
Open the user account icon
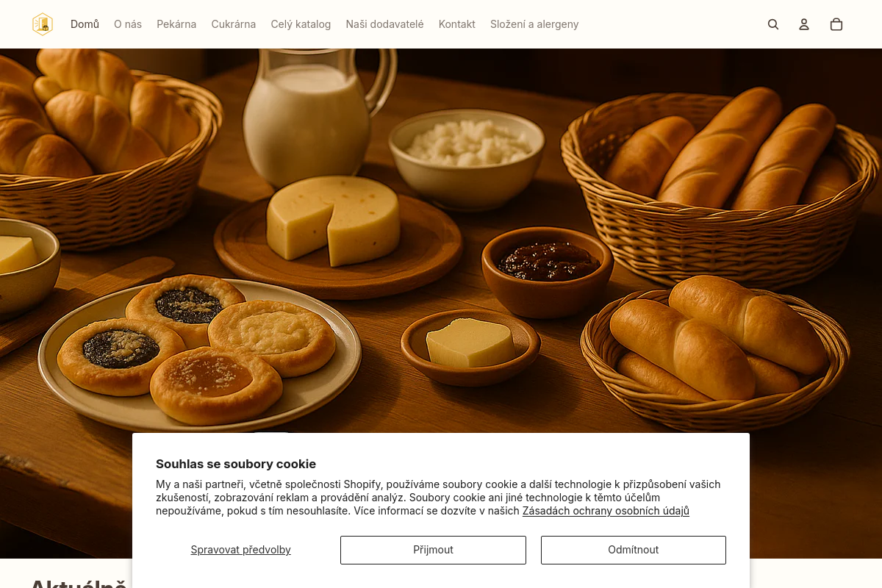tap(804, 24)
